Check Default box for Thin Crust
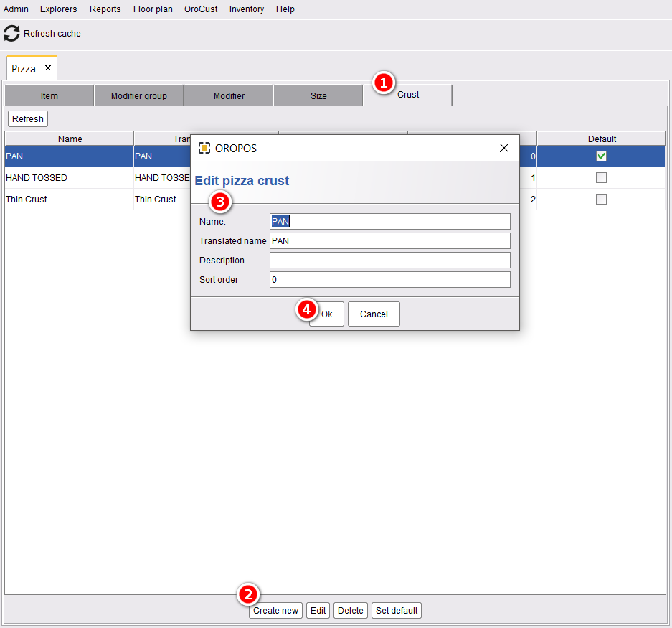The height and width of the screenshot is (628, 672). [601, 199]
